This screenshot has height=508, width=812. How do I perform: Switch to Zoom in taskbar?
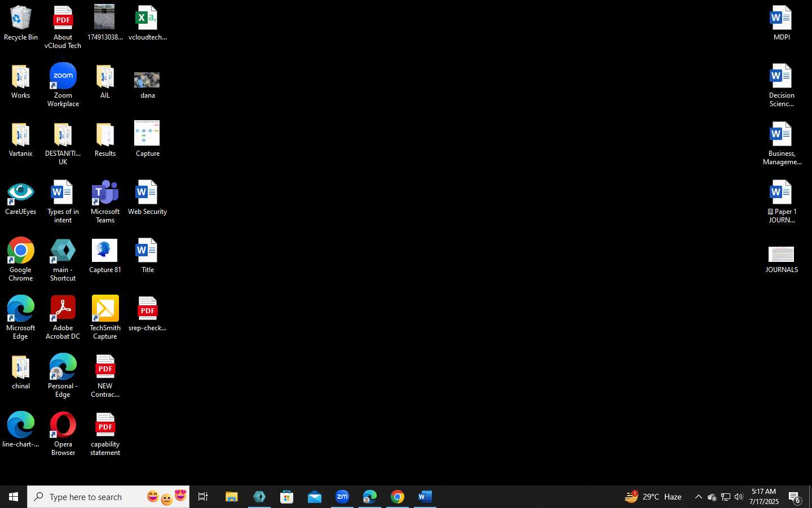(342, 497)
